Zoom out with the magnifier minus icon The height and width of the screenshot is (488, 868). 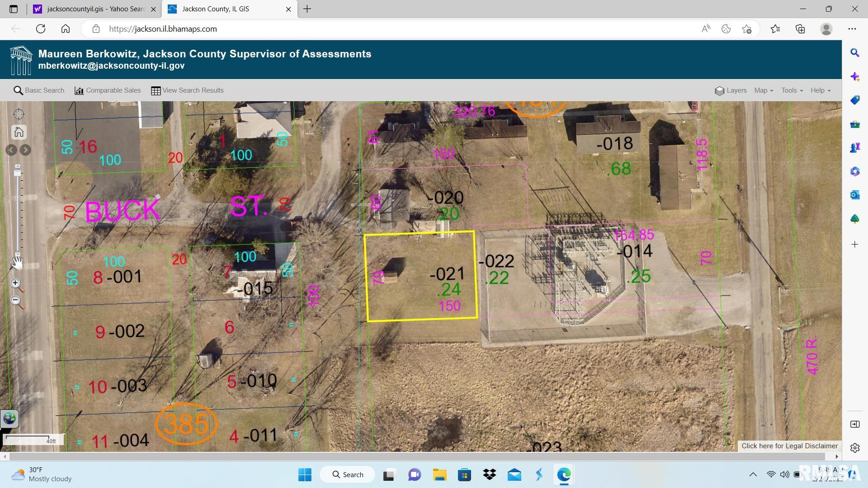point(16,300)
